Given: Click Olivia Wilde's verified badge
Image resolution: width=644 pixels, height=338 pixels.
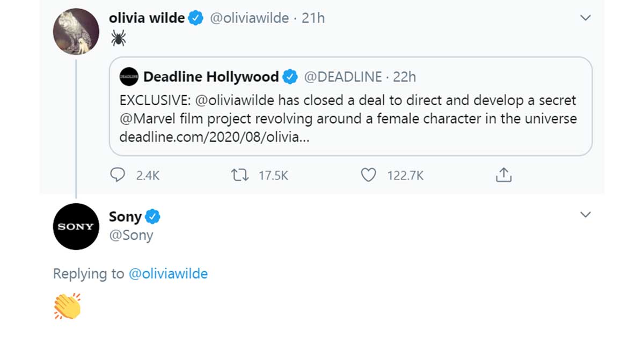Looking at the screenshot, I should [x=196, y=18].
